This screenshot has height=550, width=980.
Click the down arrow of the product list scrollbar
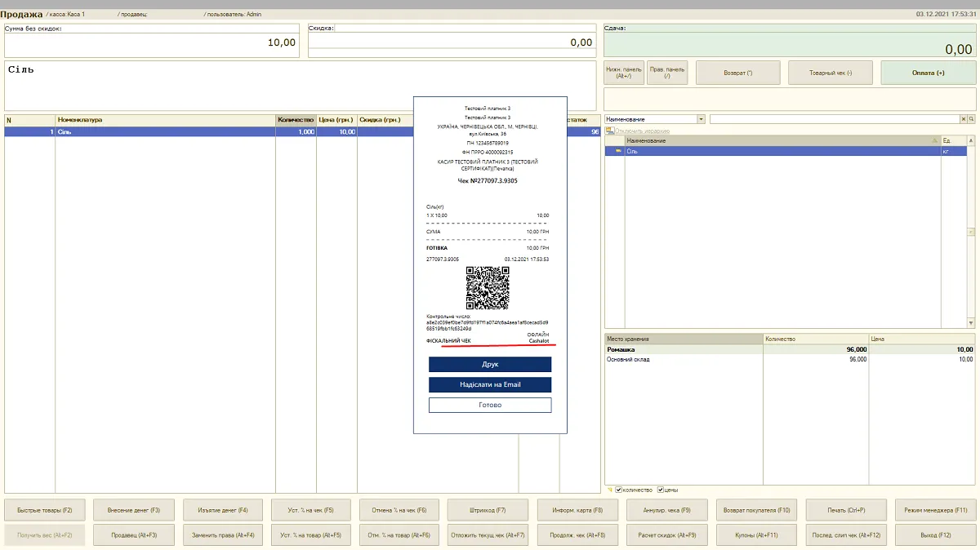pos(971,322)
